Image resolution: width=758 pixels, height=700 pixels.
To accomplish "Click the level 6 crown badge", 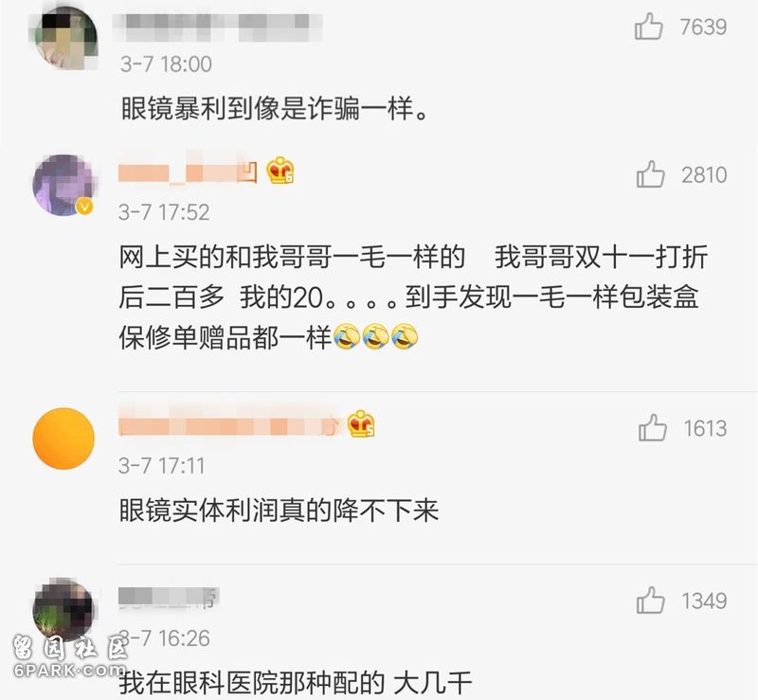I will [280, 171].
